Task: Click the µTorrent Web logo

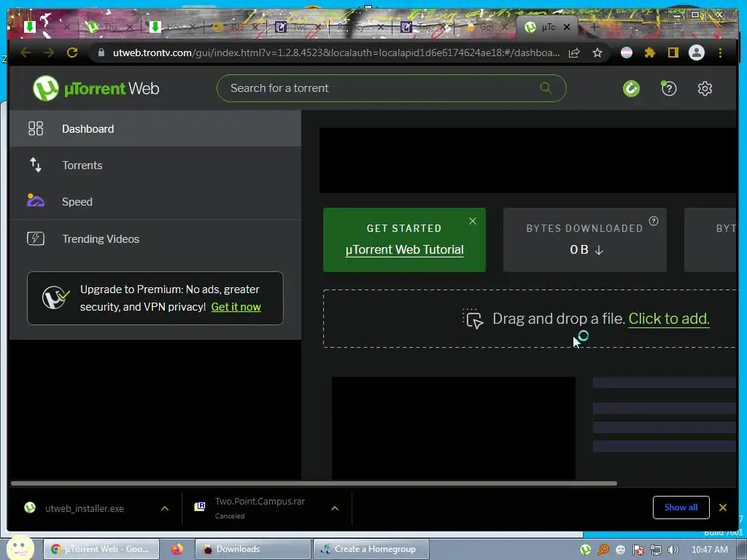Action: (x=96, y=88)
